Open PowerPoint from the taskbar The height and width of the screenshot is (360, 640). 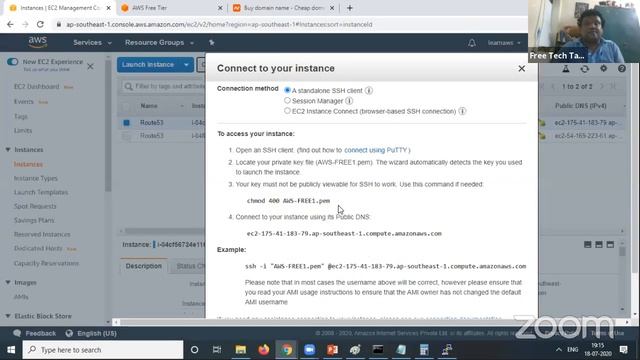click(332, 349)
